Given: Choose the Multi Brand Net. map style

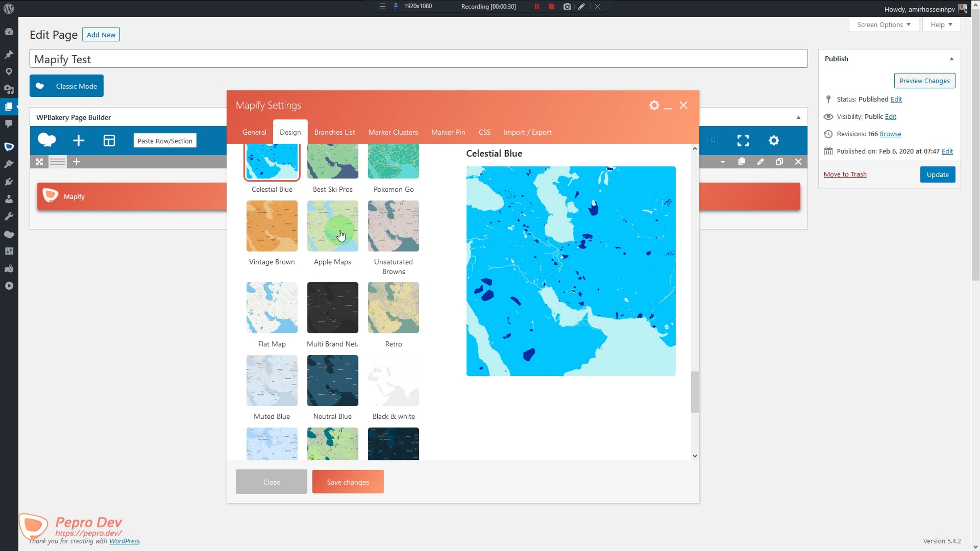Looking at the screenshot, I should tap(332, 308).
